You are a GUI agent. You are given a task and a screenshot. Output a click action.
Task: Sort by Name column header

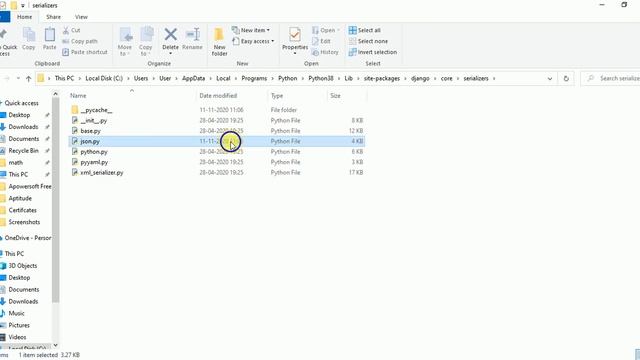(x=78, y=96)
